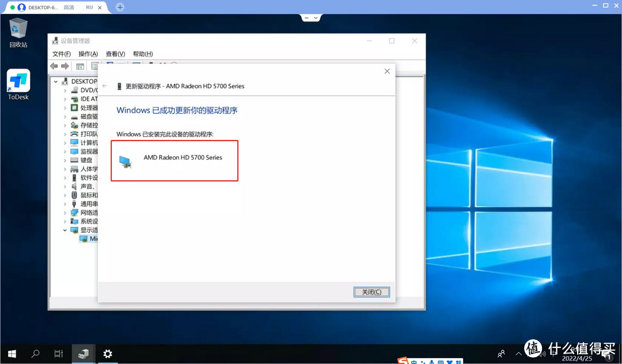Viewport: 622px width, 364px height.
Task: Open Task View on the taskbar
Action: [58, 354]
